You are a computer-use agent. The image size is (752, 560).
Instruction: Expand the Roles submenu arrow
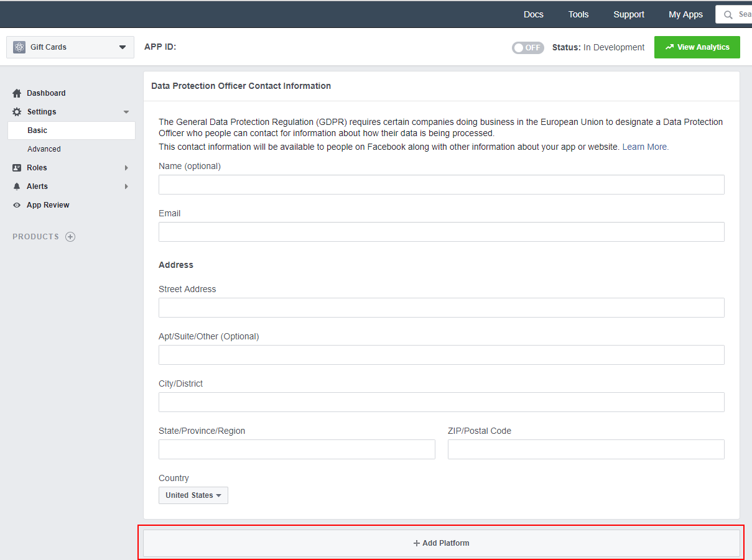(x=126, y=168)
